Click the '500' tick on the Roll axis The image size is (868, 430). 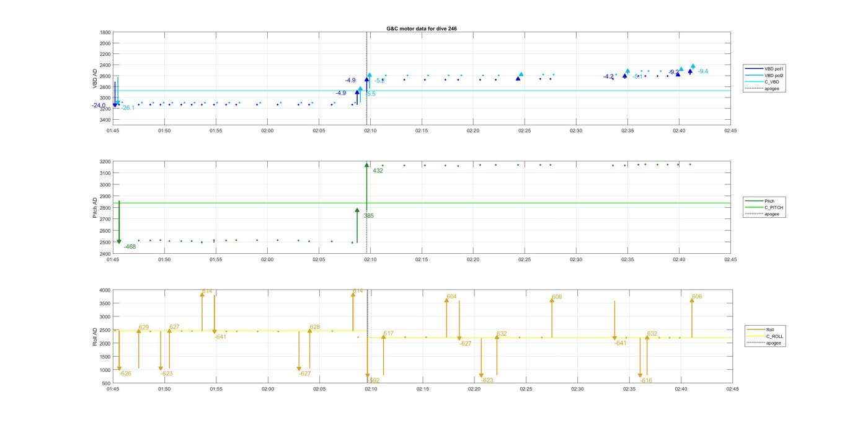(x=107, y=383)
